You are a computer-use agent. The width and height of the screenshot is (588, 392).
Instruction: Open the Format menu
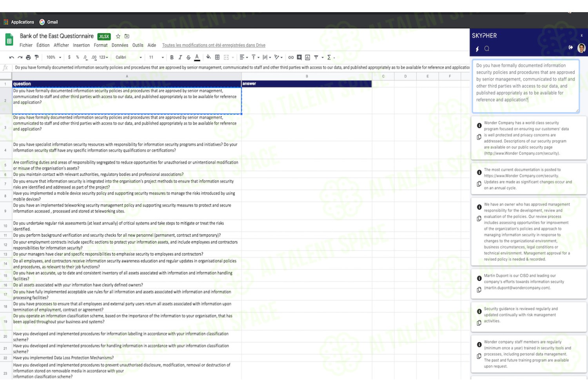(x=100, y=45)
